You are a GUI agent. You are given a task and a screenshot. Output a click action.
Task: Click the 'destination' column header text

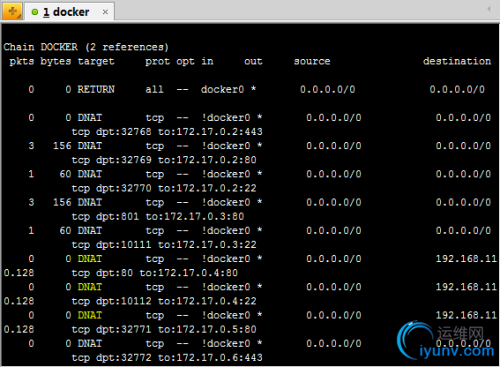click(457, 61)
